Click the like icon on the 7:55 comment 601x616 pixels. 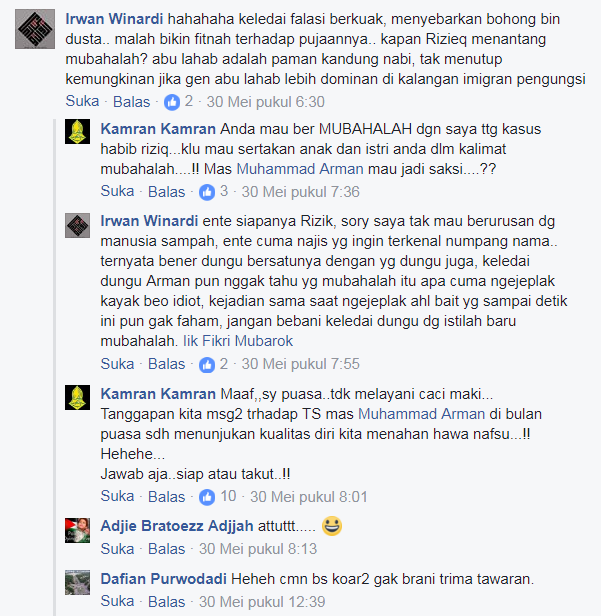[x=207, y=365]
